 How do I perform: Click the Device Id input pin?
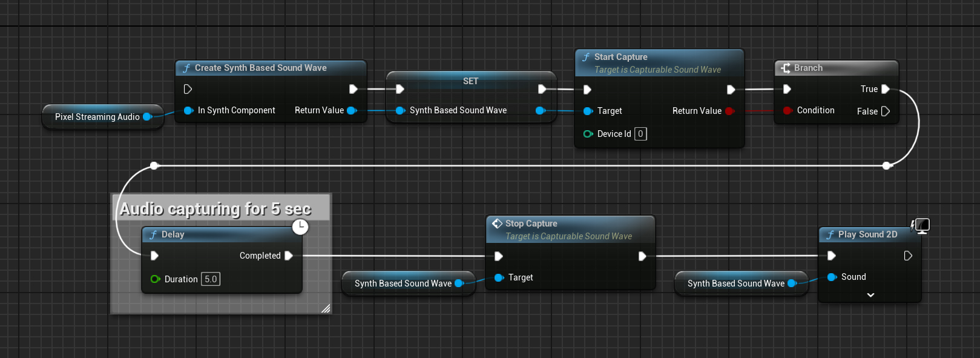point(588,134)
